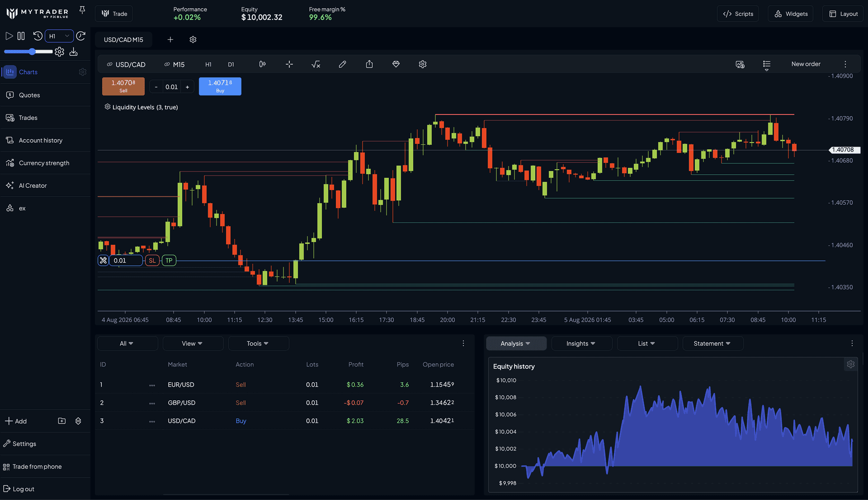Screen dimensions: 868x500
Task: Open the Scripts button
Action: pyautogui.click(x=738, y=14)
